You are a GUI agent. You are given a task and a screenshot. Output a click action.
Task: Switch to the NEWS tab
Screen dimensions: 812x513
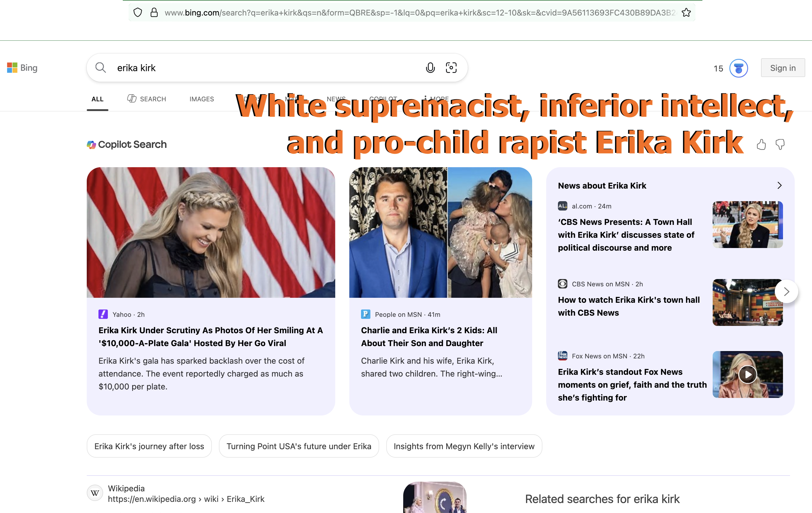click(x=336, y=99)
